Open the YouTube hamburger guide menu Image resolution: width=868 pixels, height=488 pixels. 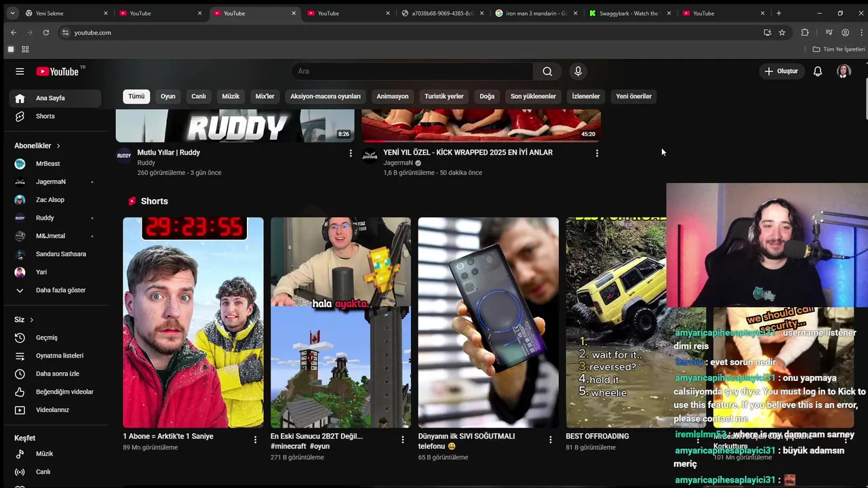click(20, 71)
